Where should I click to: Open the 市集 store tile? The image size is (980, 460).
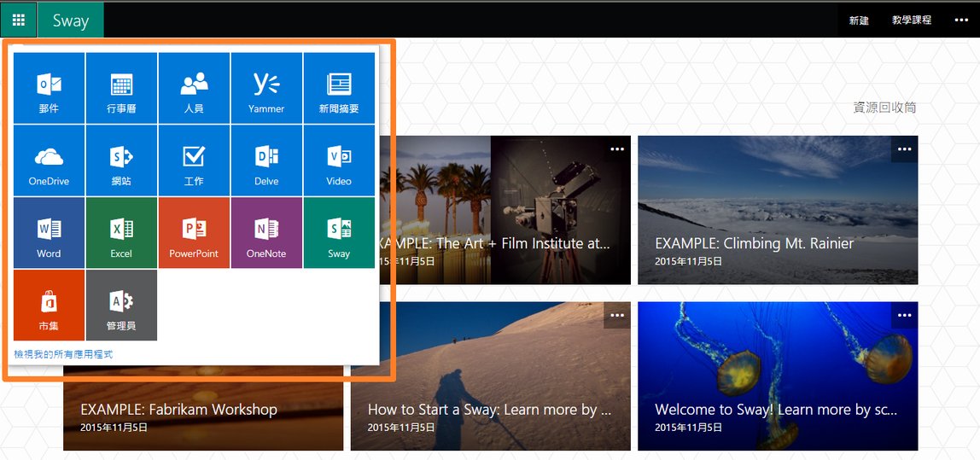click(49, 305)
